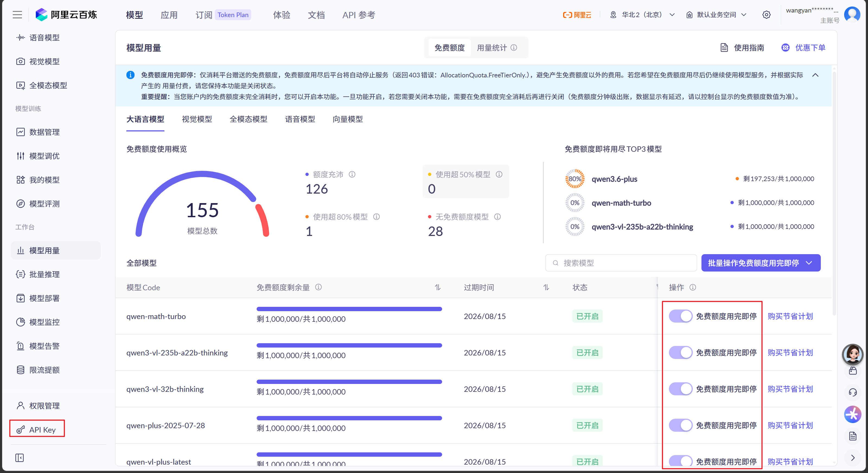Click 购买节省计划 for qwen3-vl-32b-thinking
The image size is (868, 473).
(x=790, y=389)
